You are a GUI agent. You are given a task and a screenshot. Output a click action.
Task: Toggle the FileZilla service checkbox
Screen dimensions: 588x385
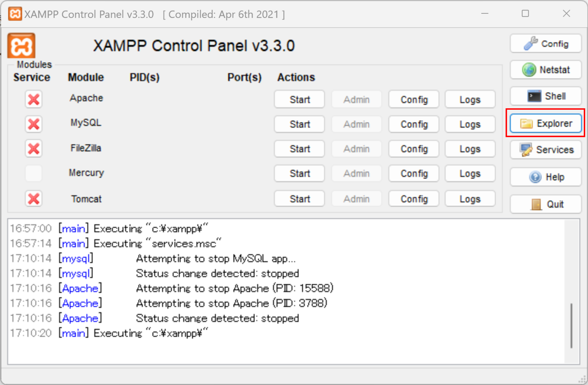tap(33, 149)
